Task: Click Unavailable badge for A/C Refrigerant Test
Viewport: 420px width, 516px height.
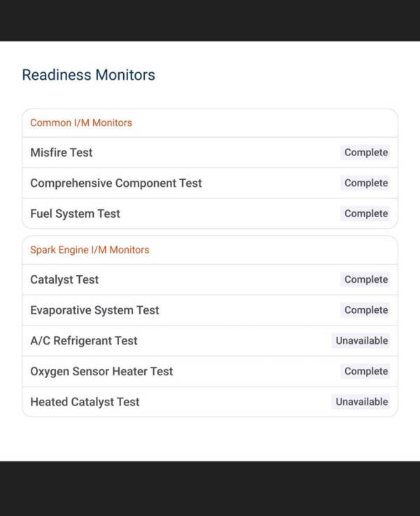Action: (x=361, y=340)
